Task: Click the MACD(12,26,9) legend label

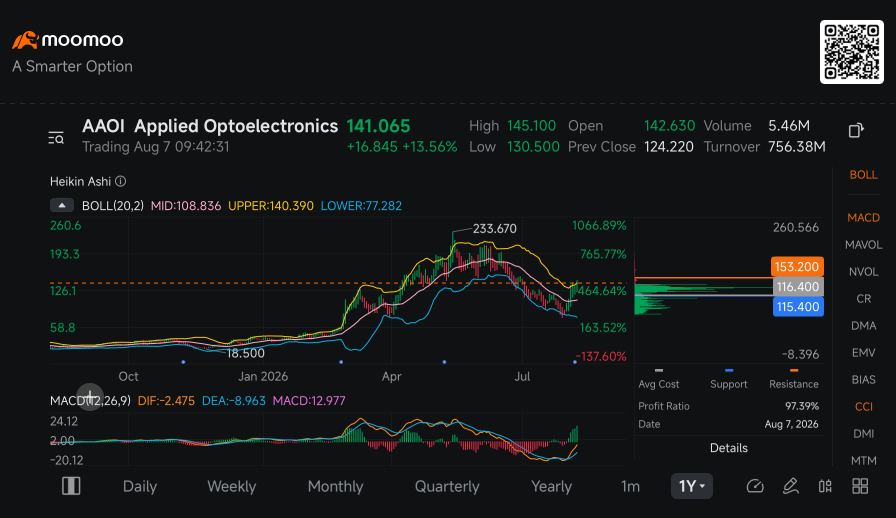Action: tap(90, 401)
